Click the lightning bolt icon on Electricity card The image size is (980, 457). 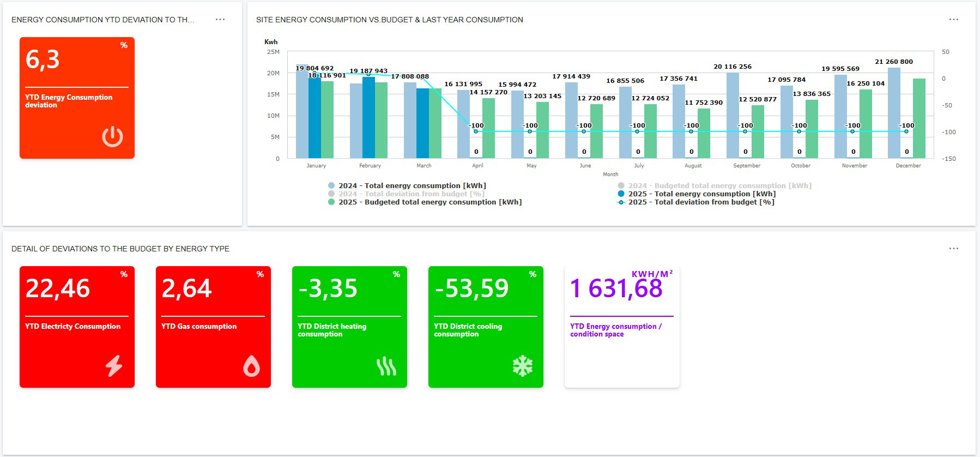pos(114,366)
